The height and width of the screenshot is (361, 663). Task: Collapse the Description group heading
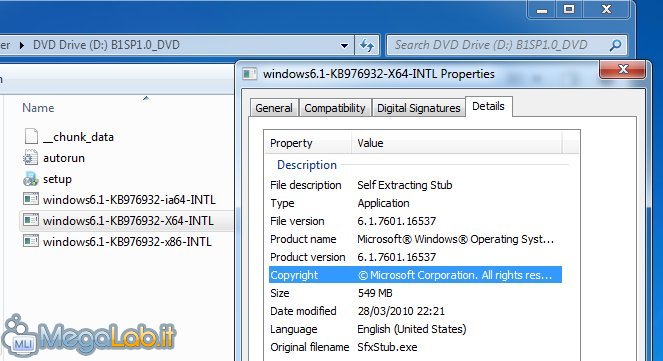point(307,164)
